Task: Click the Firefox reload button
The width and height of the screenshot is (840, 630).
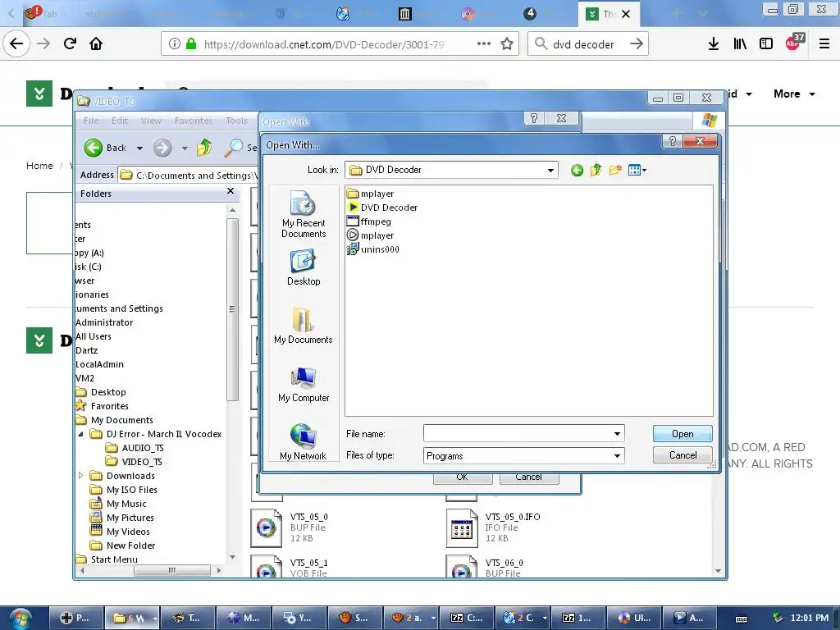Action: [x=70, y=44]
